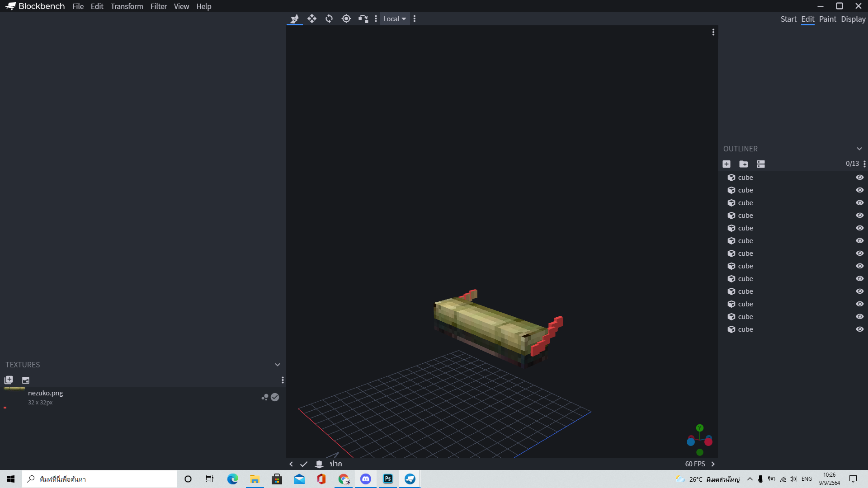
Task: Open the File menu
Action: click(x=78, y=6)
